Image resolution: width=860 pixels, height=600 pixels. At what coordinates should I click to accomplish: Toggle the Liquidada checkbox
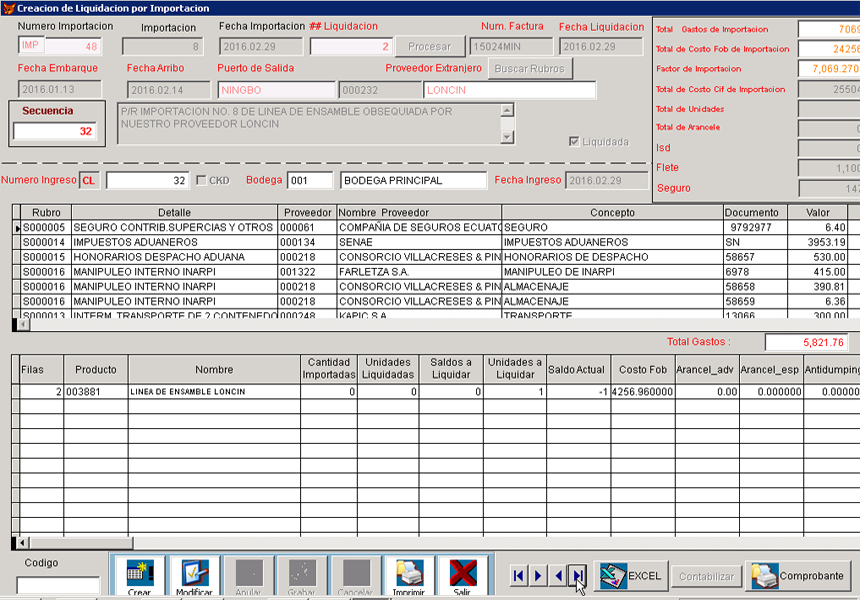pos(573,142)
